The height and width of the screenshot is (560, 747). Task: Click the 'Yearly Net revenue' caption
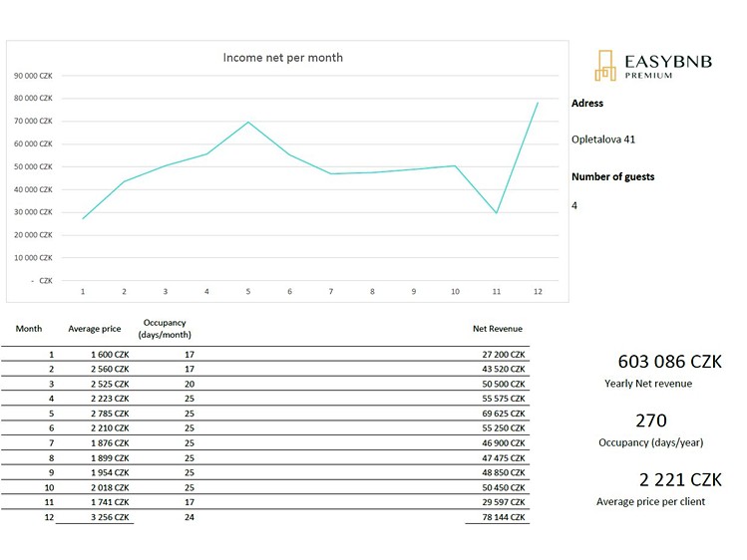648,384
